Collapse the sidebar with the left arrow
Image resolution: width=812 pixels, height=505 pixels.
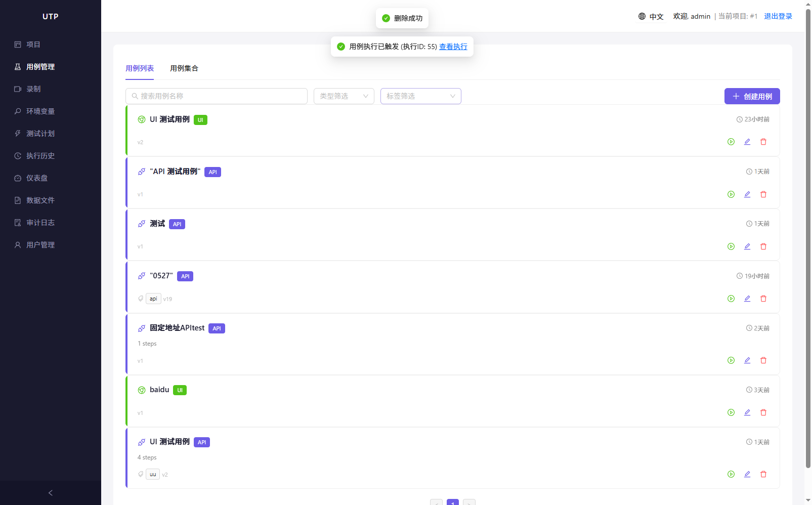pos(50,493)
